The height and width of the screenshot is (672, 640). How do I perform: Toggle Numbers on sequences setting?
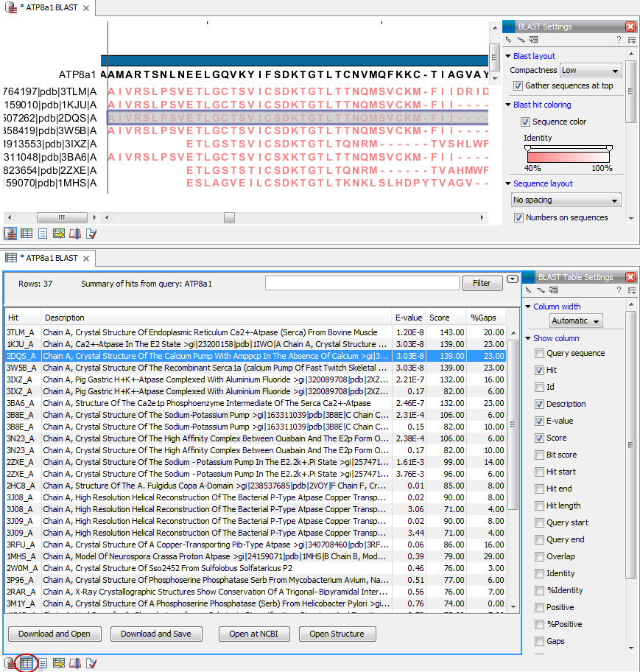[x=519, y=217]
